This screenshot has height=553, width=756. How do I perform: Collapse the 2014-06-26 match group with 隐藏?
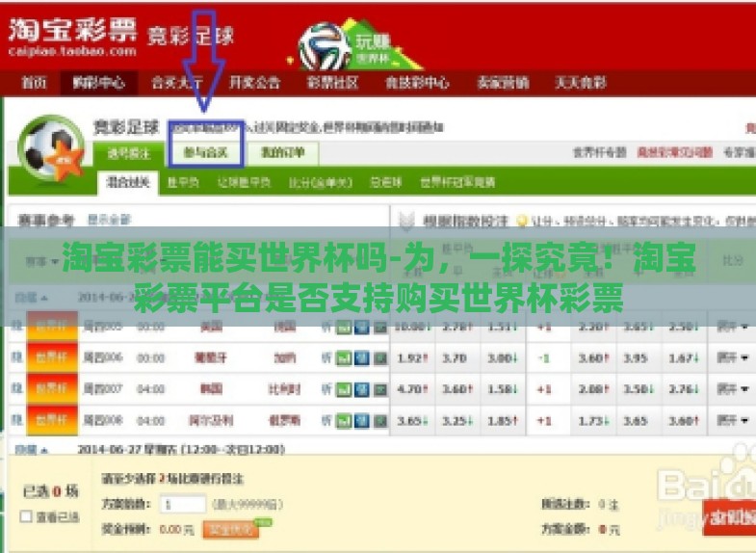(32, 298)
